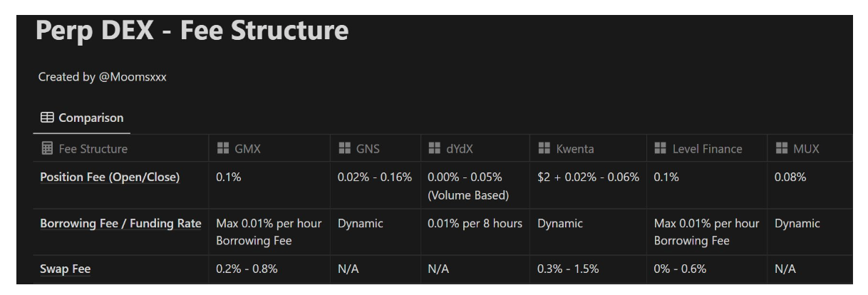Click Level Finance position fee 0.1% cell
Viewport: 868px width, 295px height.
pos(707,185)
